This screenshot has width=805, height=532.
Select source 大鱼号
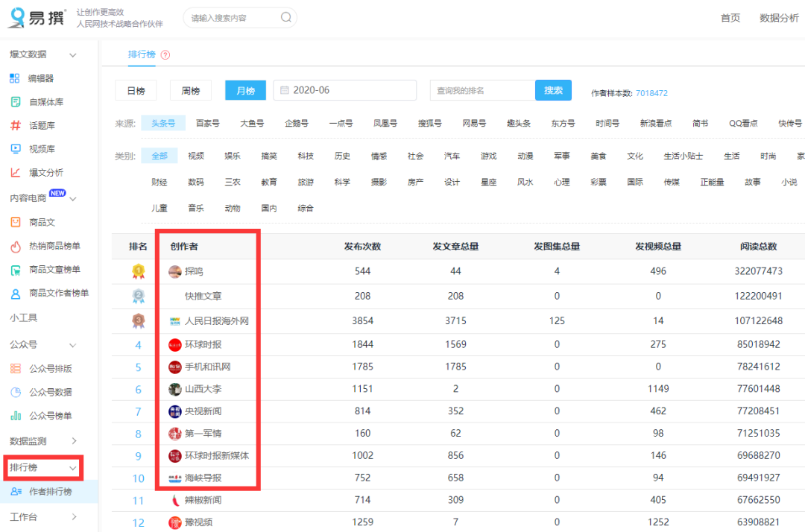(252, 123)
